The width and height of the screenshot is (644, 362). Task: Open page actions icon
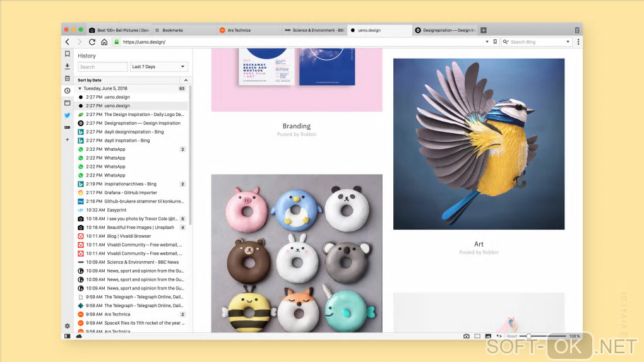click(x=499, y=336)
